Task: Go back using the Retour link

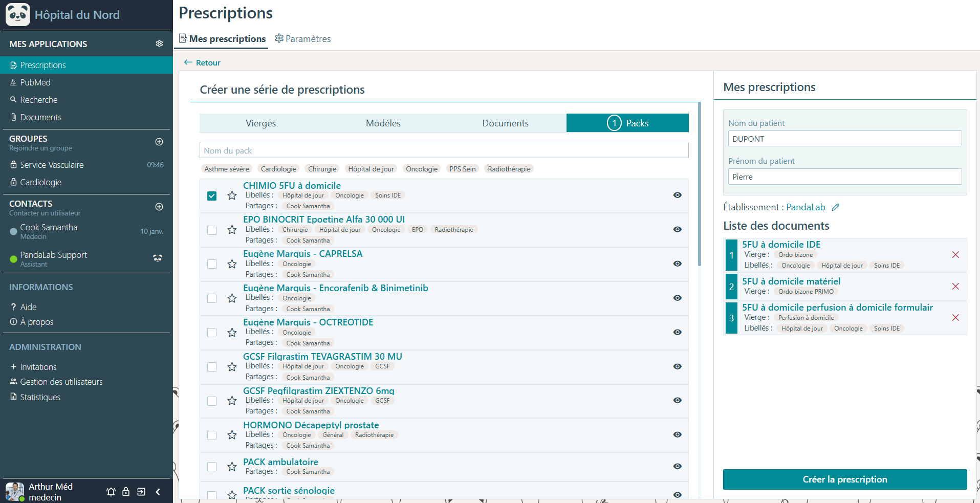Action: coord(202,62)
